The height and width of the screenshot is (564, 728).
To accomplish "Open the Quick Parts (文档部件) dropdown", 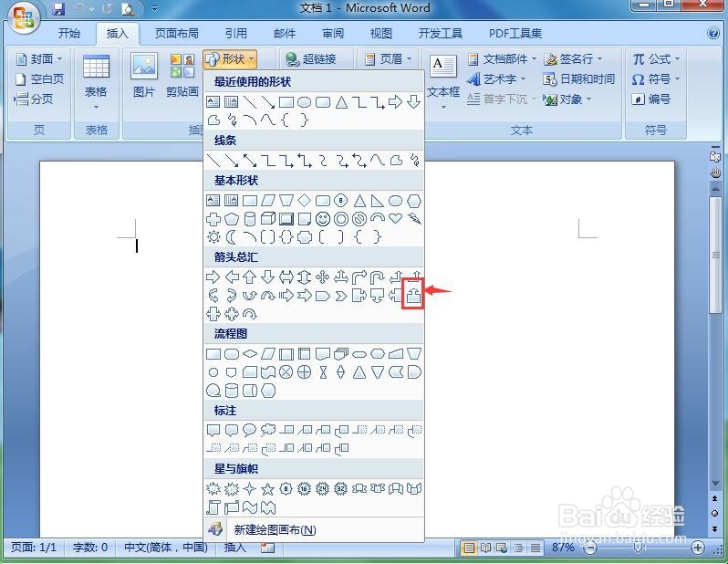I will (x=502, y=59).
